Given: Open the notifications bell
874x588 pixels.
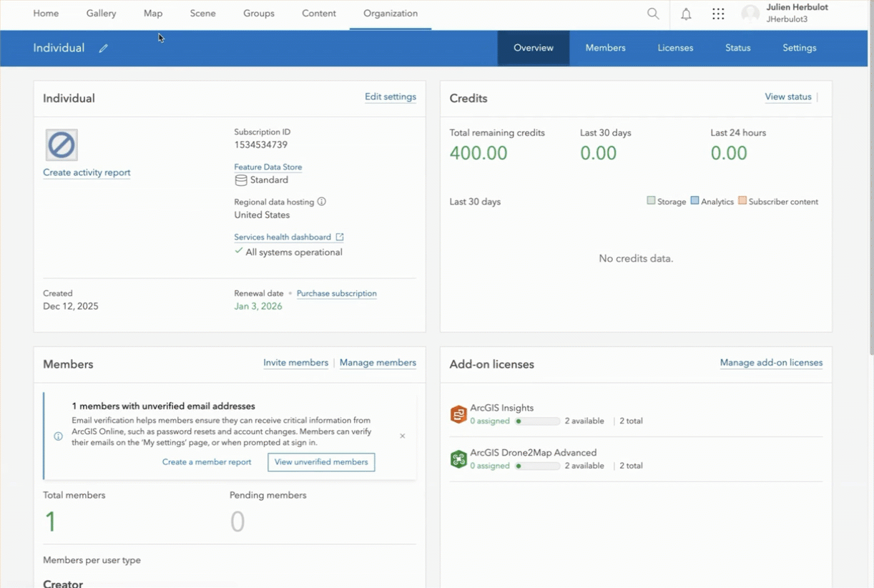Looking at the screenshot, I should (x=686, y=14).
